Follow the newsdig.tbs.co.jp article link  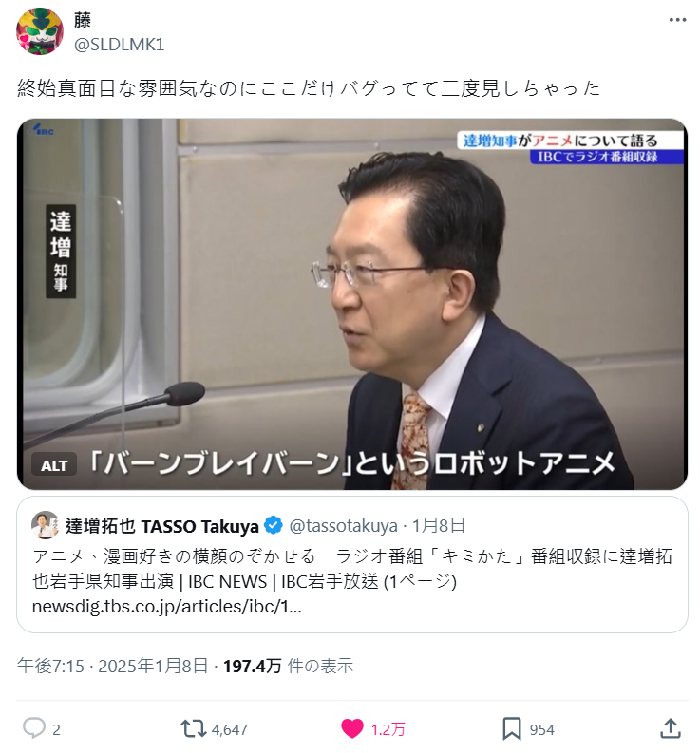click(x=167, y=607)
